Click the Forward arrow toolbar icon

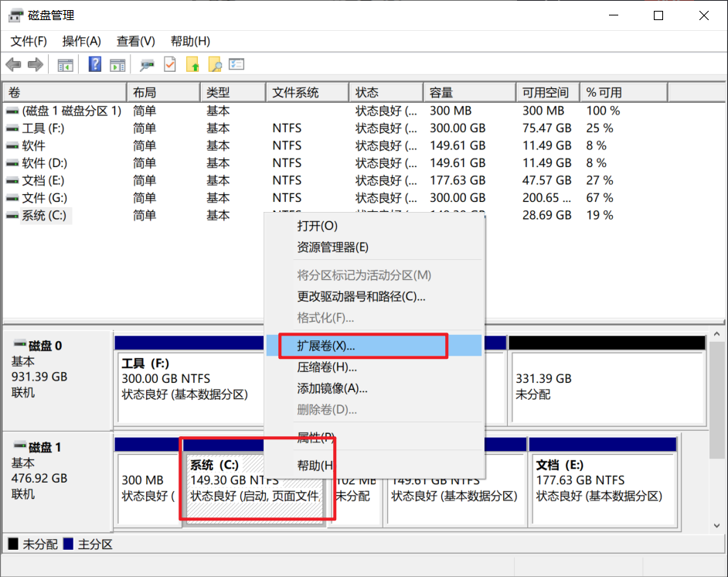tap(35, 65)
